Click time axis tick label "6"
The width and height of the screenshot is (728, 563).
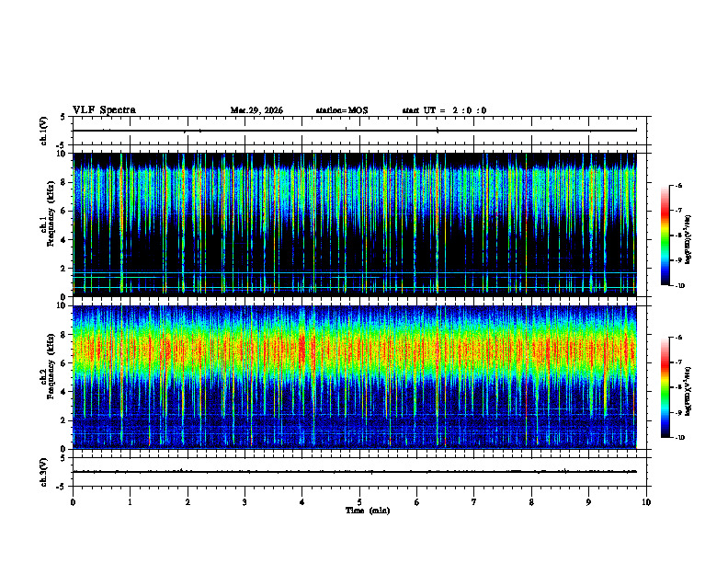point(416,502)
